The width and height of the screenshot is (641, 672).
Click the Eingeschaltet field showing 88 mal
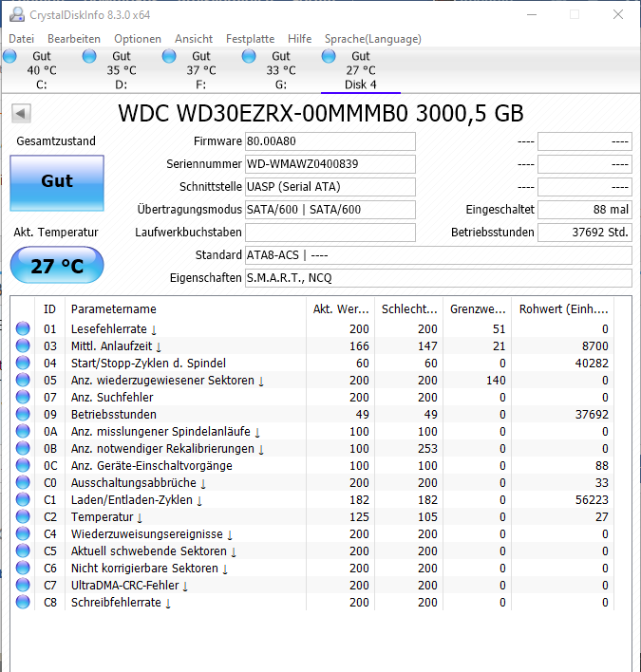pyautogui.click(x=585, y=210)
